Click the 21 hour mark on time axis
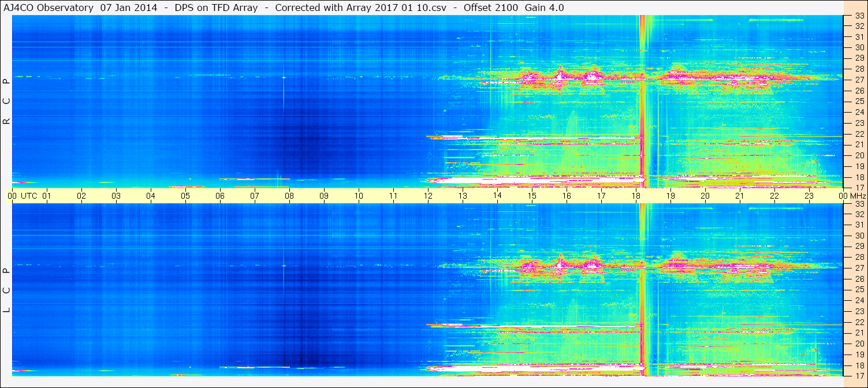The height and width of the screenshot is (388, 868). pos(740,196)
